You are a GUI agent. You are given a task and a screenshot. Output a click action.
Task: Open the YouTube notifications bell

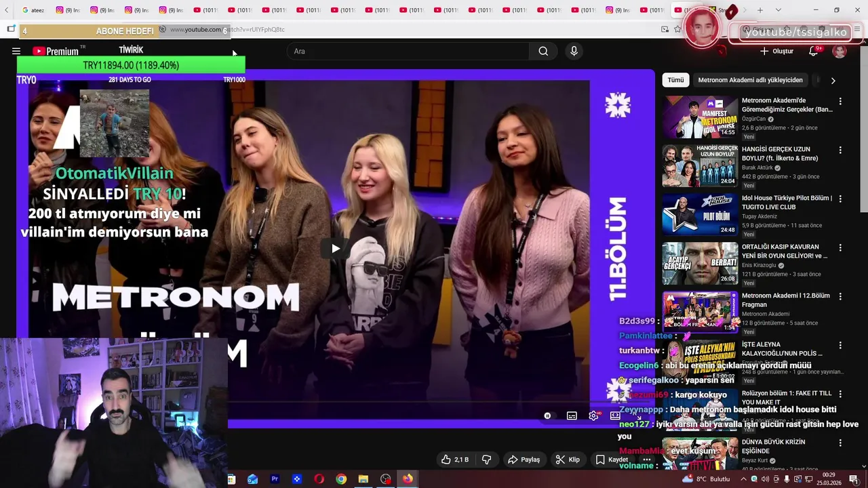(x=814, y=51)
